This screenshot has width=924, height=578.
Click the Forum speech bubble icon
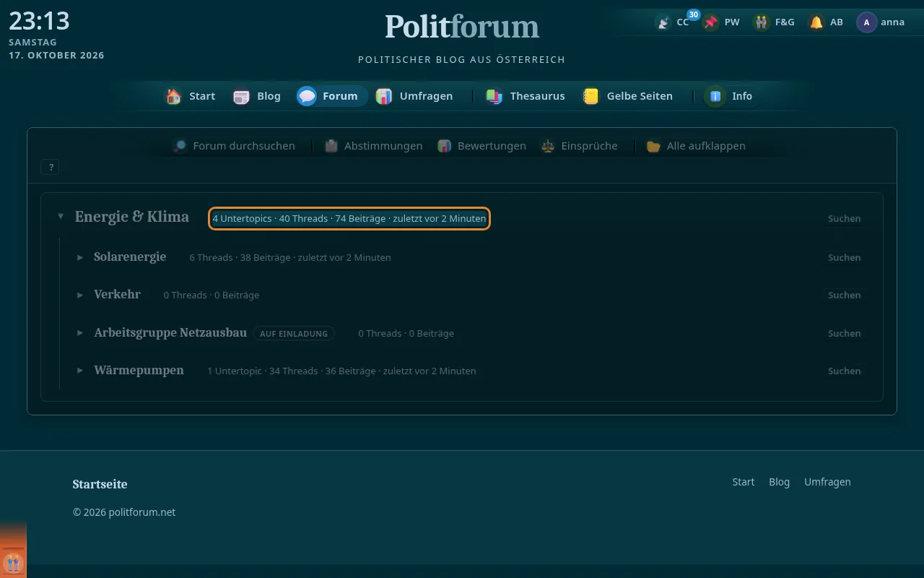point(307,96)
